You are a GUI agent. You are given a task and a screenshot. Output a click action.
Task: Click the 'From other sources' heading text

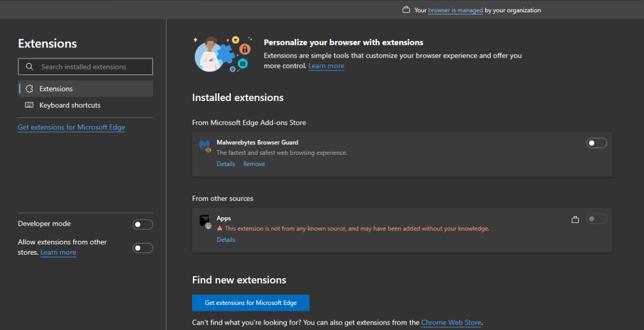(222, 198)
